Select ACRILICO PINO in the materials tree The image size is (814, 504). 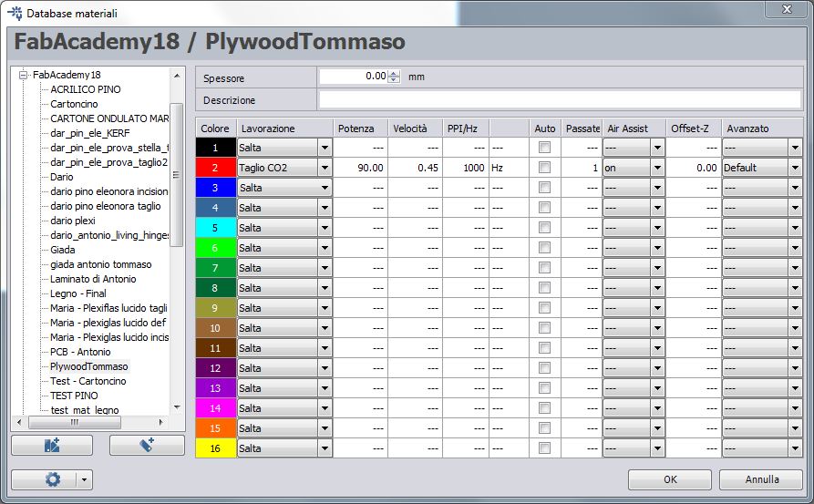[x=86, y=89]
